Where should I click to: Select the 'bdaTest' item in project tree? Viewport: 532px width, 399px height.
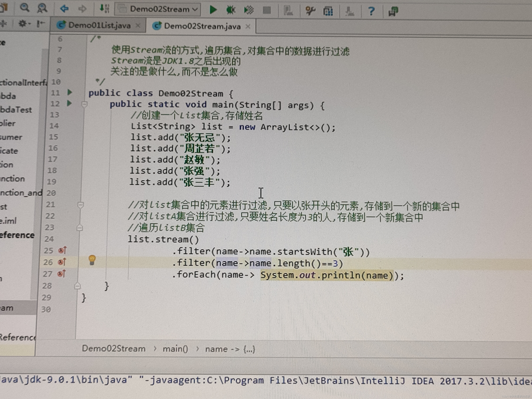(x=16, y=110)
